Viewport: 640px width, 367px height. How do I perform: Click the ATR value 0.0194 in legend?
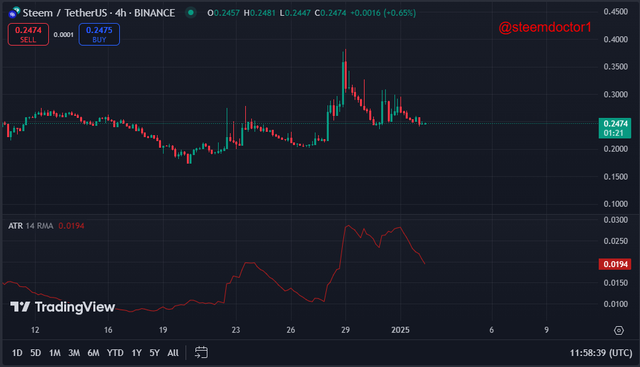[71, 226]
